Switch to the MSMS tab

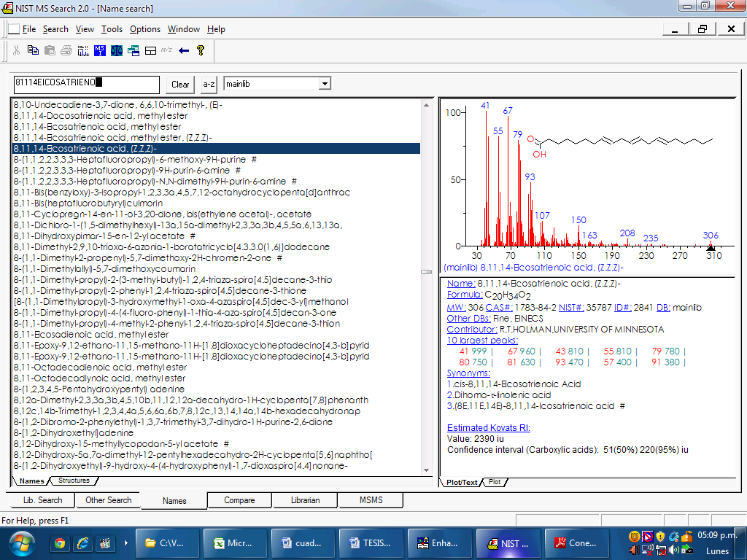click(371, 500)
